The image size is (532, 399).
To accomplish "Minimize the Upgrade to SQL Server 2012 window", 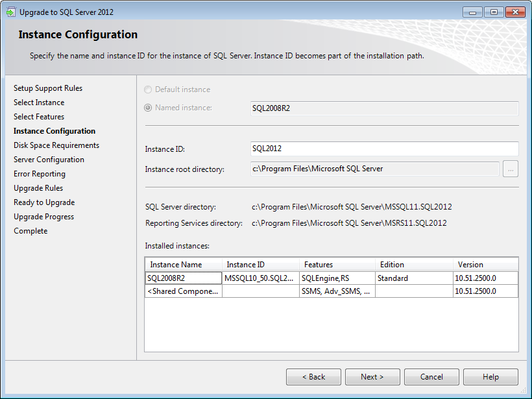I will 472,12.
